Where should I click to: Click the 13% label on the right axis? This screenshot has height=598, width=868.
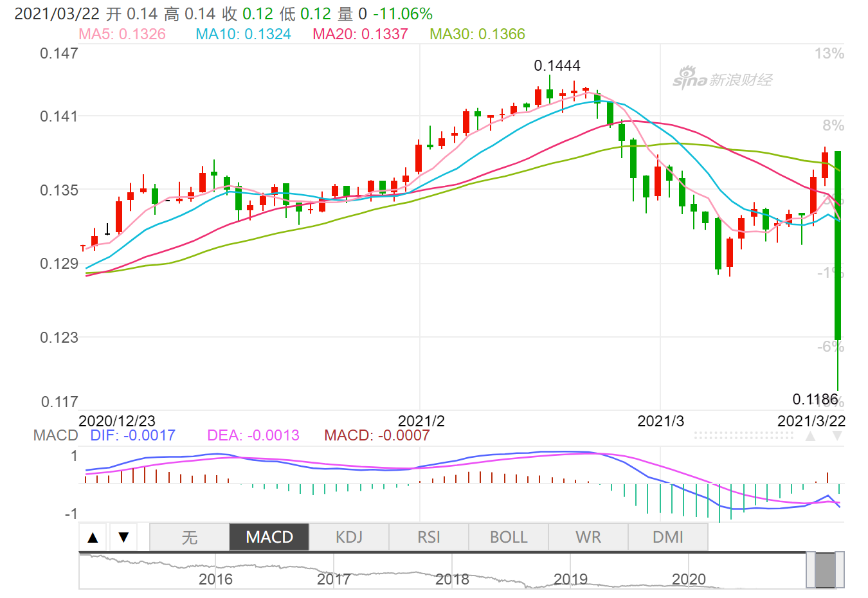[829, 53]
